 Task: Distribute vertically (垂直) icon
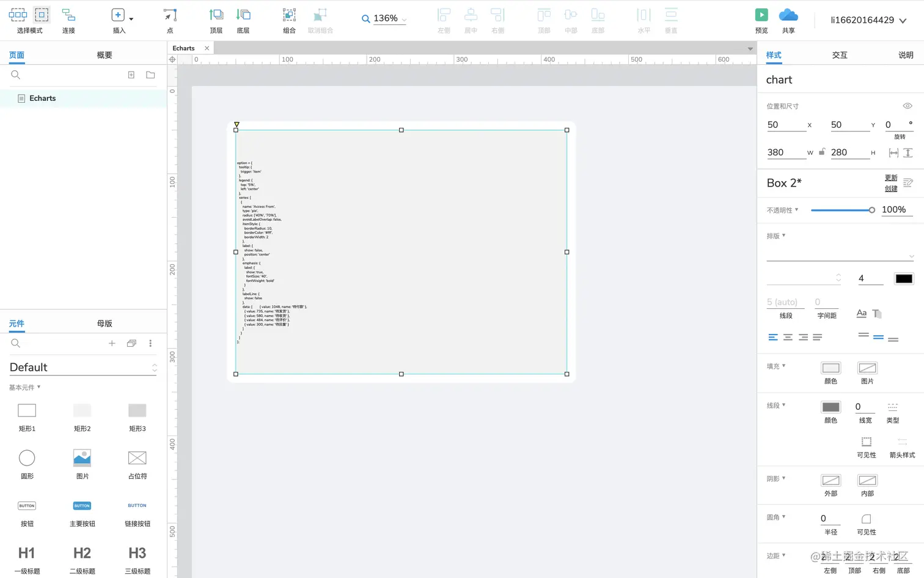coord(671,15)
